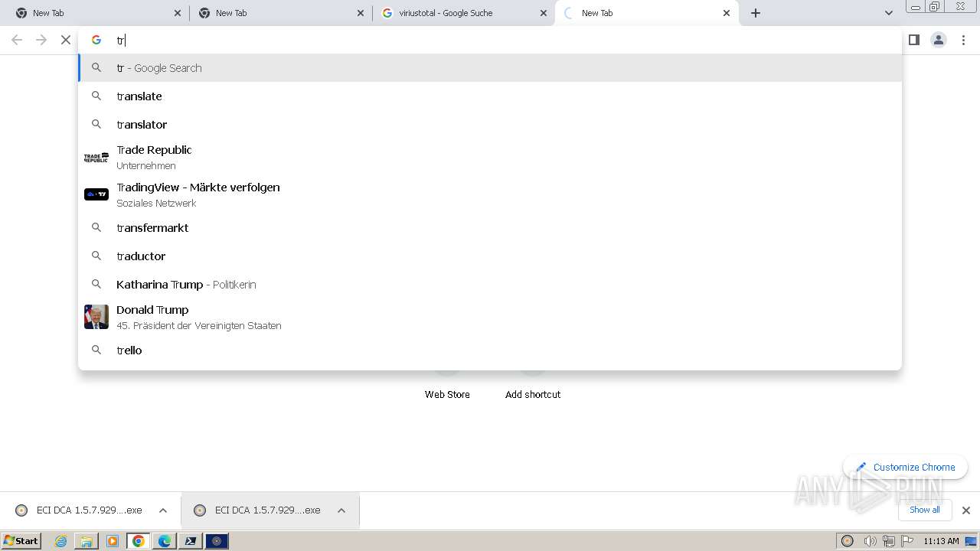Open File Explorer from taskbar
The width and height of the screenshot is (980, 551).
[87, 541]
